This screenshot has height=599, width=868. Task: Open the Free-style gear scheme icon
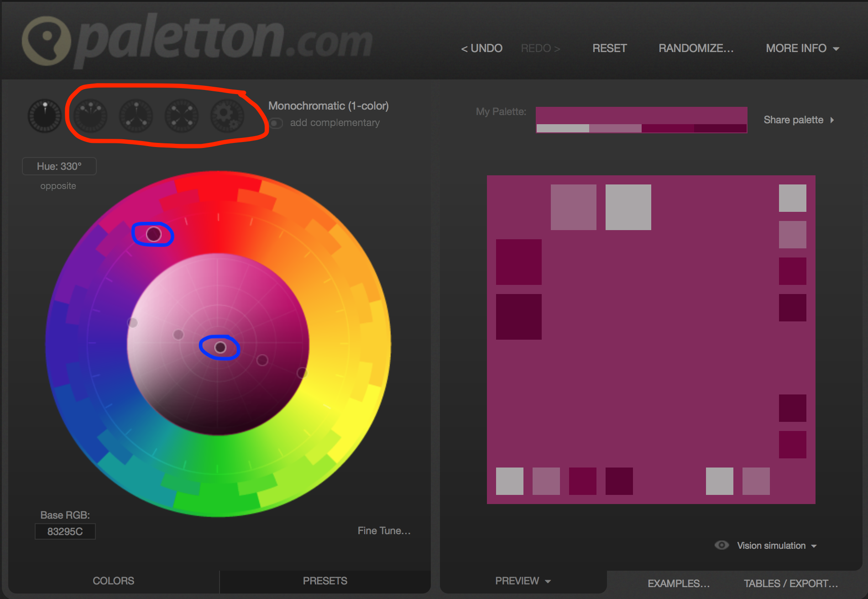pos(227,116)
